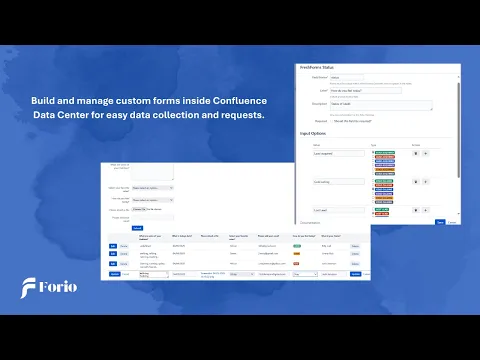Select green badge type for second input option
The height and width of the screenshot is (360, 480).
(384, 181)
